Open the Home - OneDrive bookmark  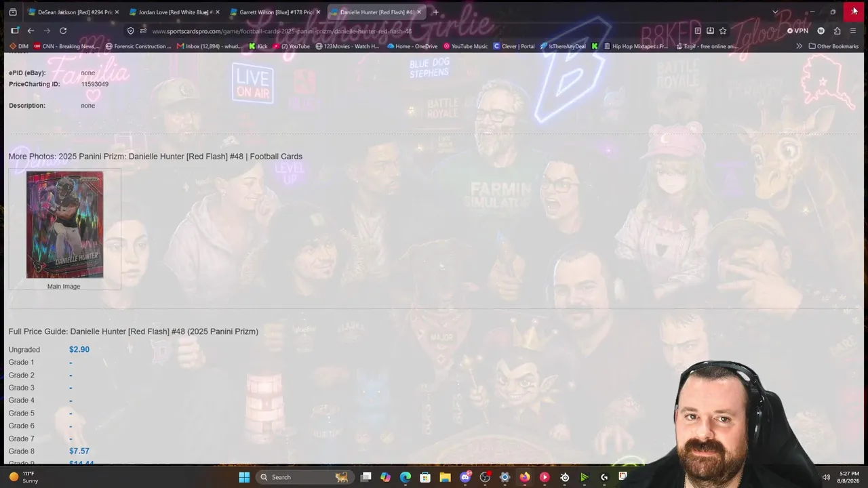coord(412,46)
